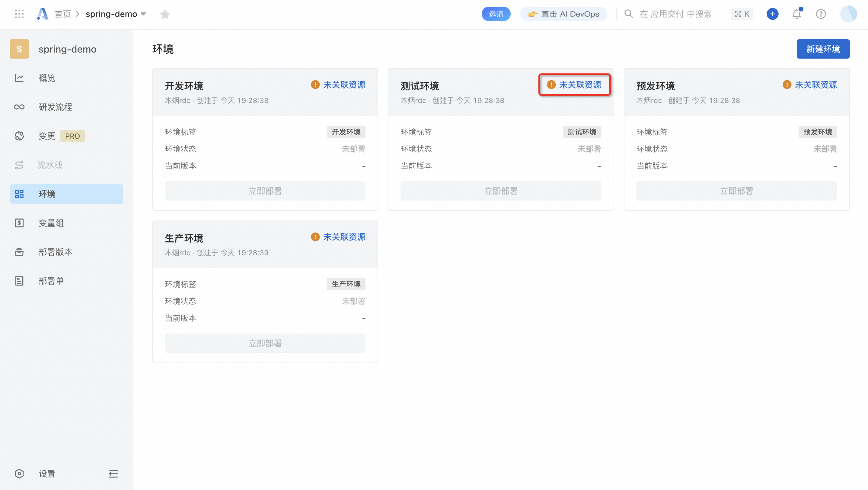Click the blue plus create icon
Viewport: 868px width, 490px height.
772,14
